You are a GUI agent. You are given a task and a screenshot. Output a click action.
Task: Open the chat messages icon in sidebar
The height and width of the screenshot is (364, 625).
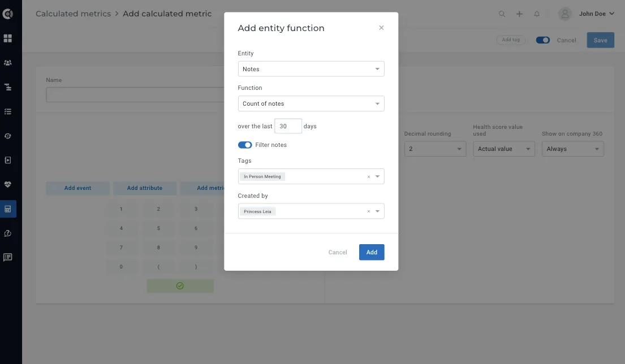pyautogui.click(x=7, y=257)
